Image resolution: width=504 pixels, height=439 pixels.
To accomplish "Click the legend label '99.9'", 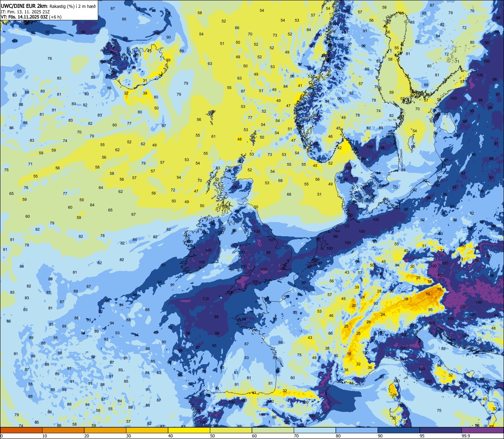I will click(465, 436).
